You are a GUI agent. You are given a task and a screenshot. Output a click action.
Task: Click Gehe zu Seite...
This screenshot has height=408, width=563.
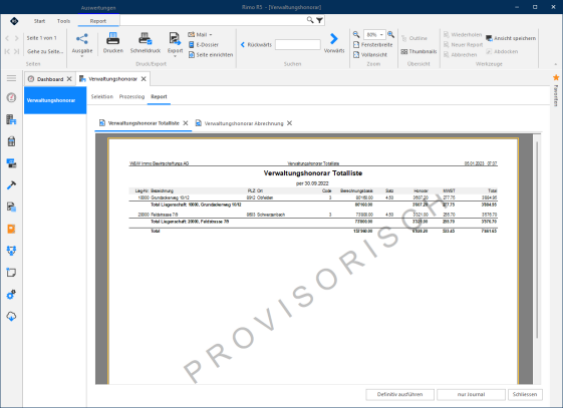[x=45, y=51]
